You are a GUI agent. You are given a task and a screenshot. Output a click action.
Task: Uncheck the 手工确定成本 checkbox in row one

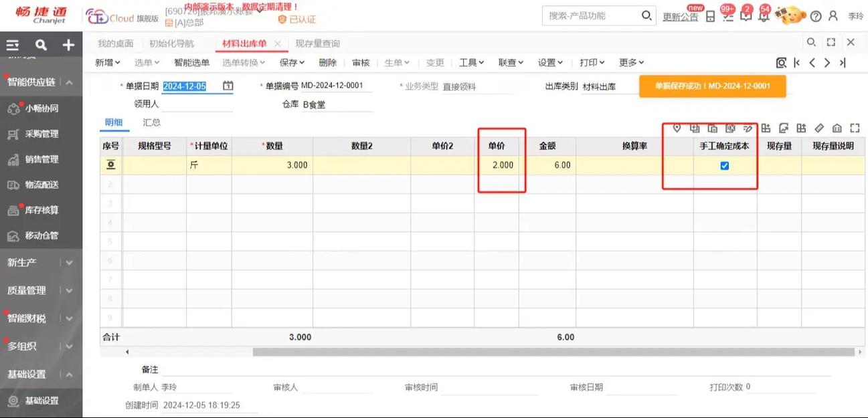pyautogui.click(x=725, y=166)
